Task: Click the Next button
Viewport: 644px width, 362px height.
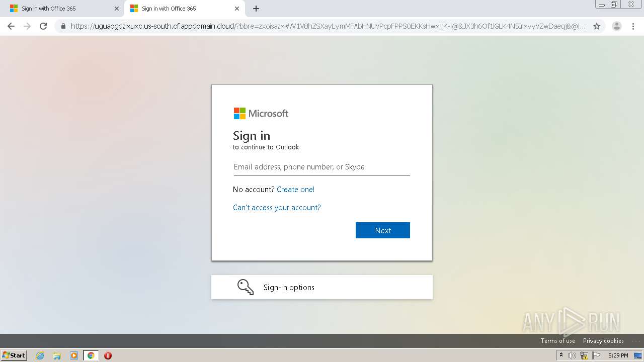Action: coord(383,230)
